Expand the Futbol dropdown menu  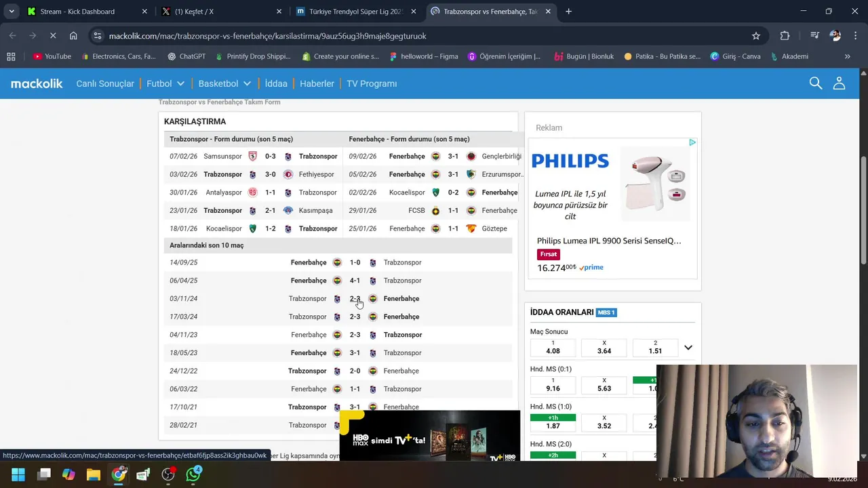[x=165, y=83]
